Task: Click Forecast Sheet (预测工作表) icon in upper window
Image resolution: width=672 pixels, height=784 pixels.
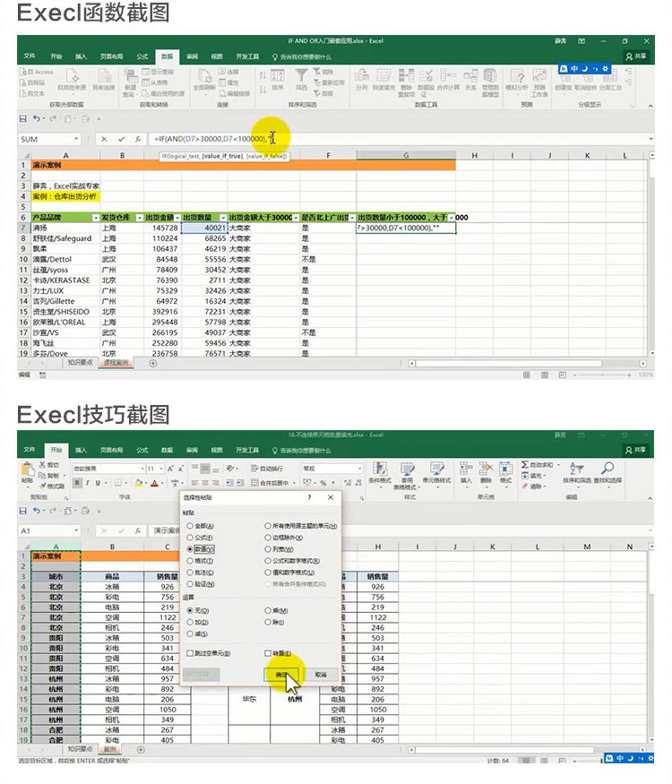Action: point(539,76)
